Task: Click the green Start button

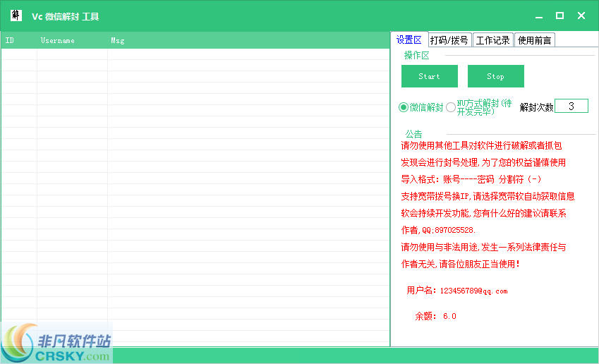Action: pos(430,76)
